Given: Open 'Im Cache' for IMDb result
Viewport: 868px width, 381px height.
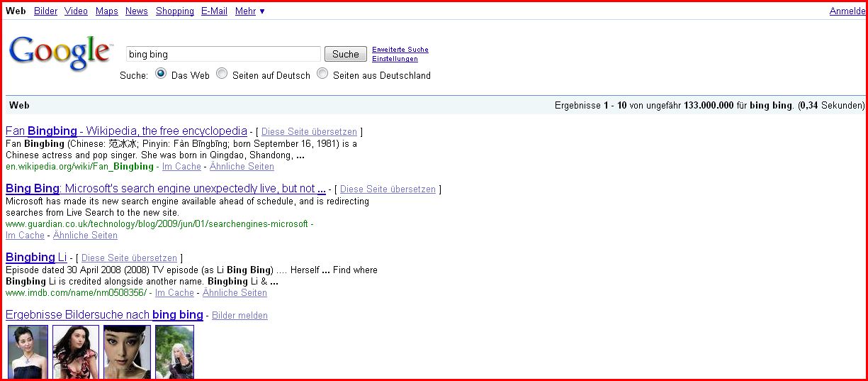Looking at the screenshot, I should click(x=174, y=293).
